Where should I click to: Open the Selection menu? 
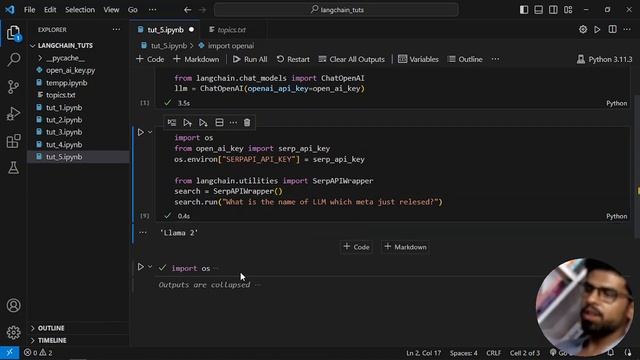(80, 10)
